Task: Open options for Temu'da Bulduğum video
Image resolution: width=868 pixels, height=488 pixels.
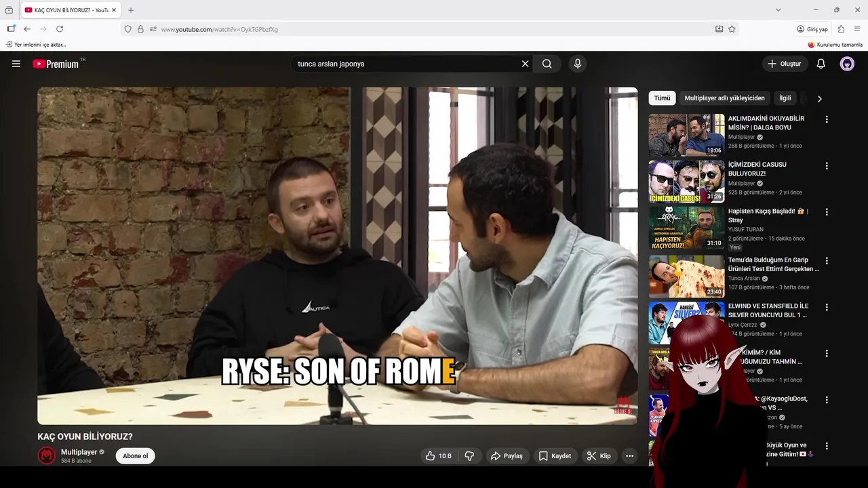Action: click(827, 261)
